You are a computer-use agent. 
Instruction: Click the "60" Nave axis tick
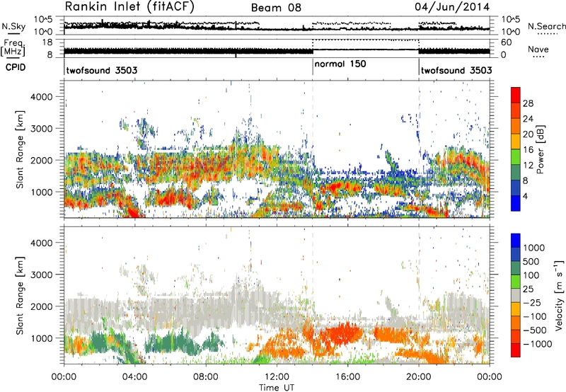[x=506, y=42]
